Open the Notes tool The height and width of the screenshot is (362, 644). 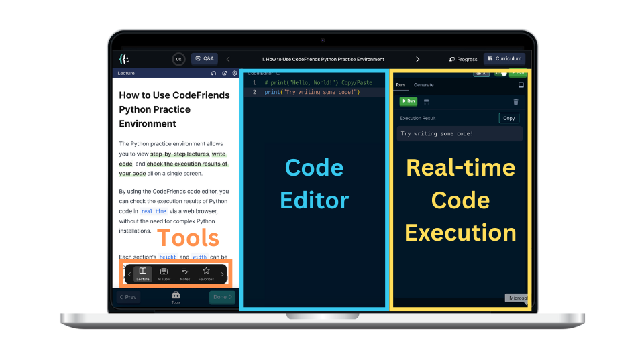point(185,274)
